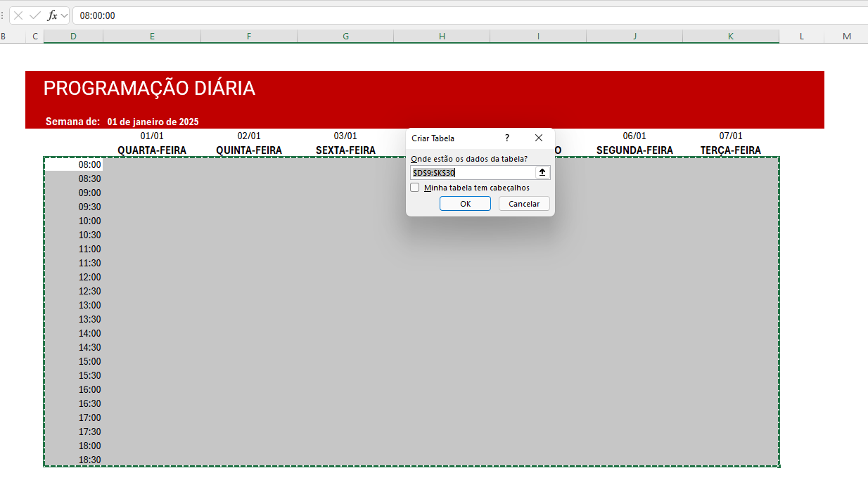The image size is (868, 480).
Task: Click the 12:30 time cell
Action: pyautogui.click(x=74, y=291)
